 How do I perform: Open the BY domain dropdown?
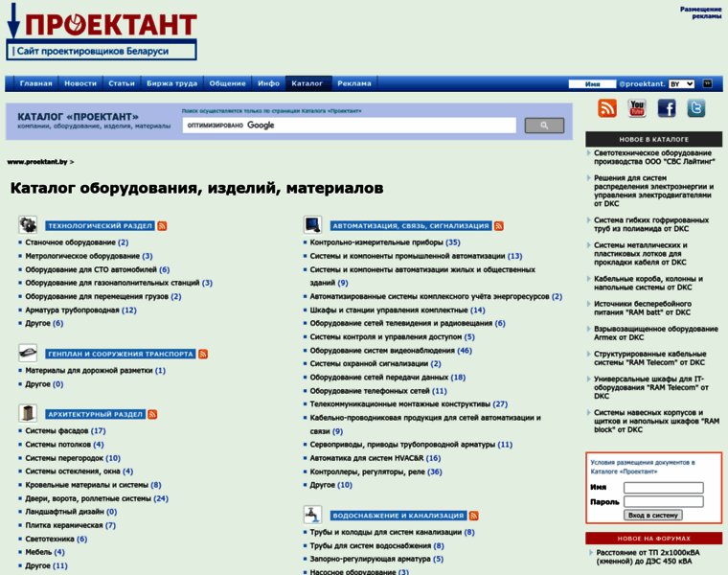point(681,84)
